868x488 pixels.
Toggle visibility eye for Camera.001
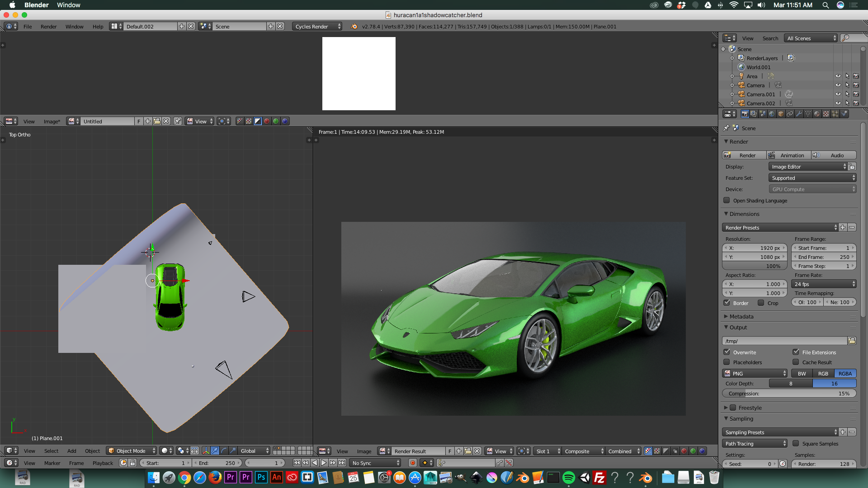(838, 94)
